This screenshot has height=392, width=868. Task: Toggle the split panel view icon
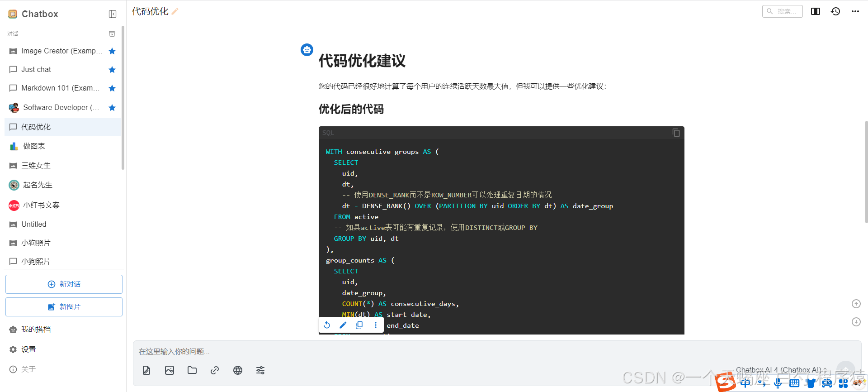point(816,11)
